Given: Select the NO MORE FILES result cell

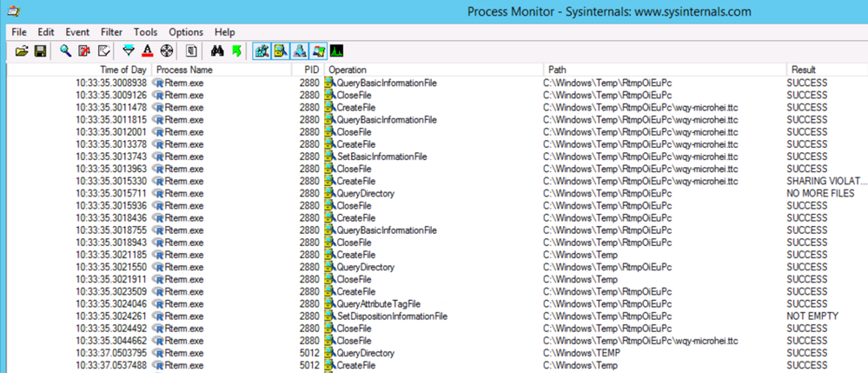Looking at the screenshot, I should [x=820, y=193].
